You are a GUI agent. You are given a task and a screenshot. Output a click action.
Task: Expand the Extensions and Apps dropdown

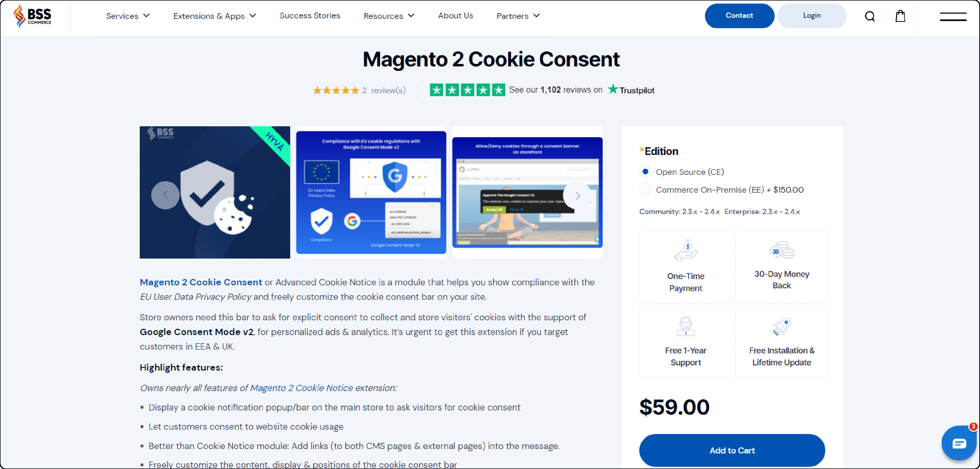pos(214,16)
